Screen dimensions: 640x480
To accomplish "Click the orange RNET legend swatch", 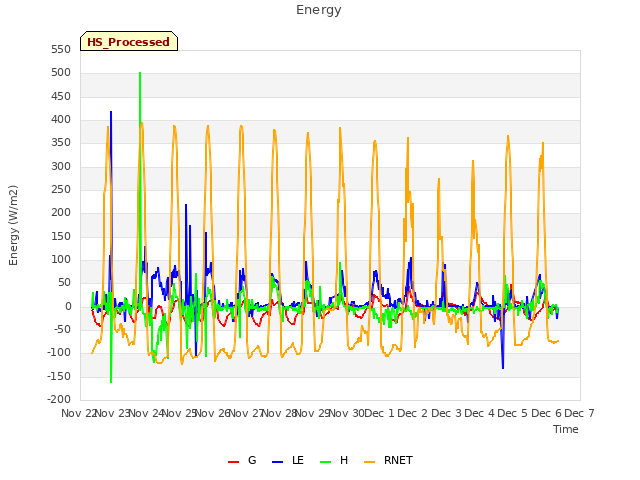I will tap(369, 462).
